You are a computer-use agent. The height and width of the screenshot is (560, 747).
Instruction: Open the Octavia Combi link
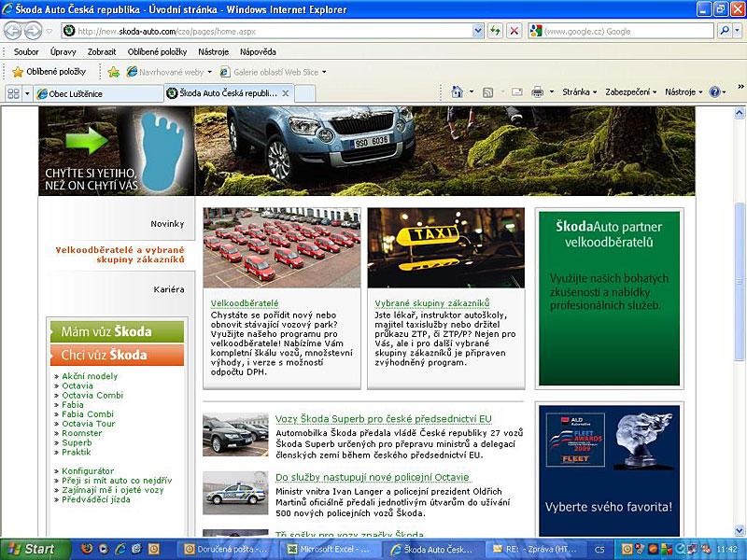click(x=92, y=395)
